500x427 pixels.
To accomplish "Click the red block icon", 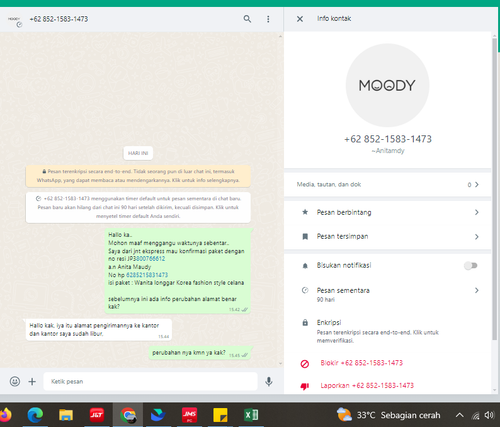I will point(305,364).
